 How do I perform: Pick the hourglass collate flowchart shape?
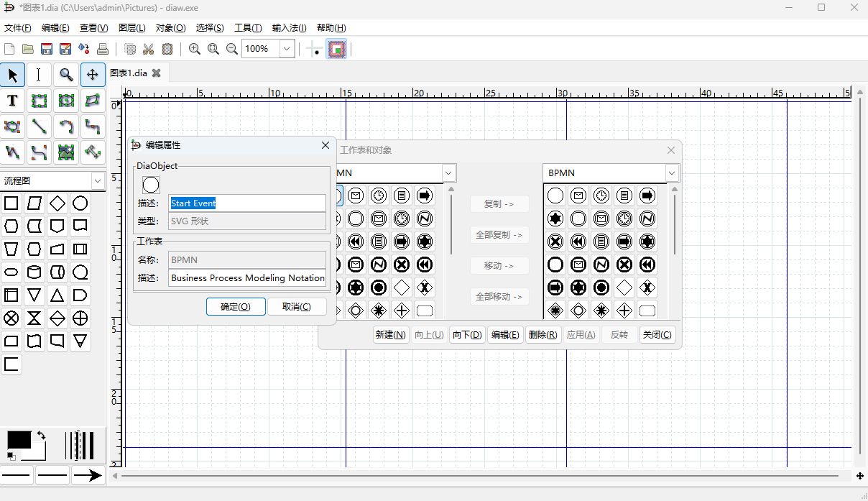34,318
